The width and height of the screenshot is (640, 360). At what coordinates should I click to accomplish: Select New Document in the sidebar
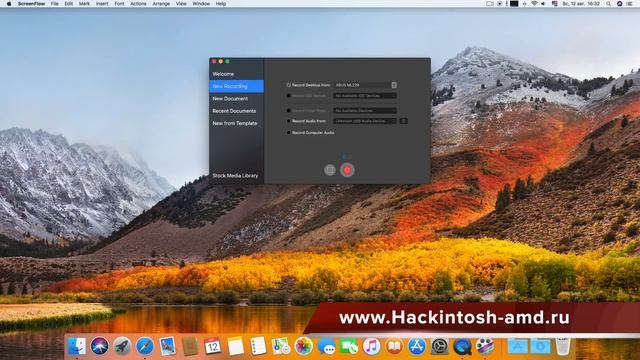(x=230, y=98)
